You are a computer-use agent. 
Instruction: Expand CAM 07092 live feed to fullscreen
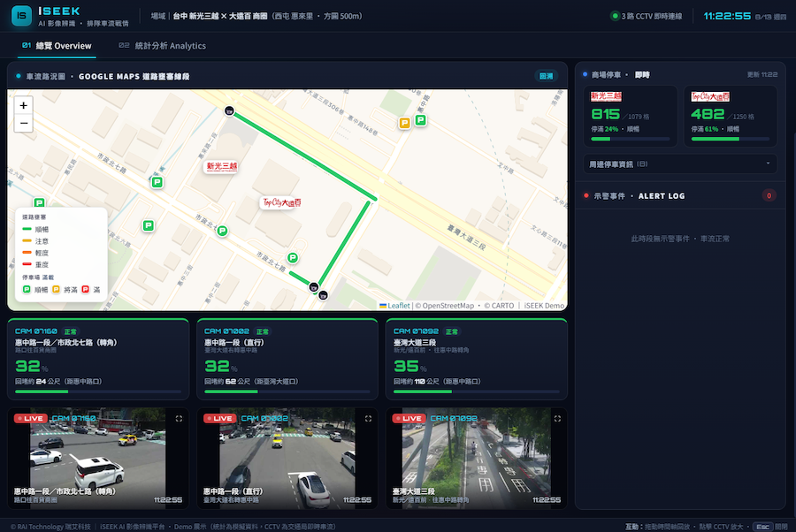tap(557, 418)
